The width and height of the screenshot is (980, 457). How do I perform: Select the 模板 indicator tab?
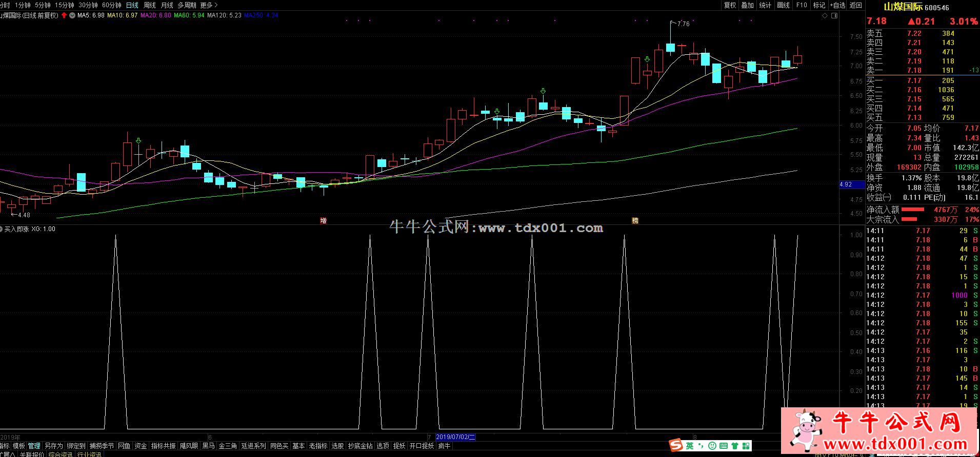tap(19, 446)
